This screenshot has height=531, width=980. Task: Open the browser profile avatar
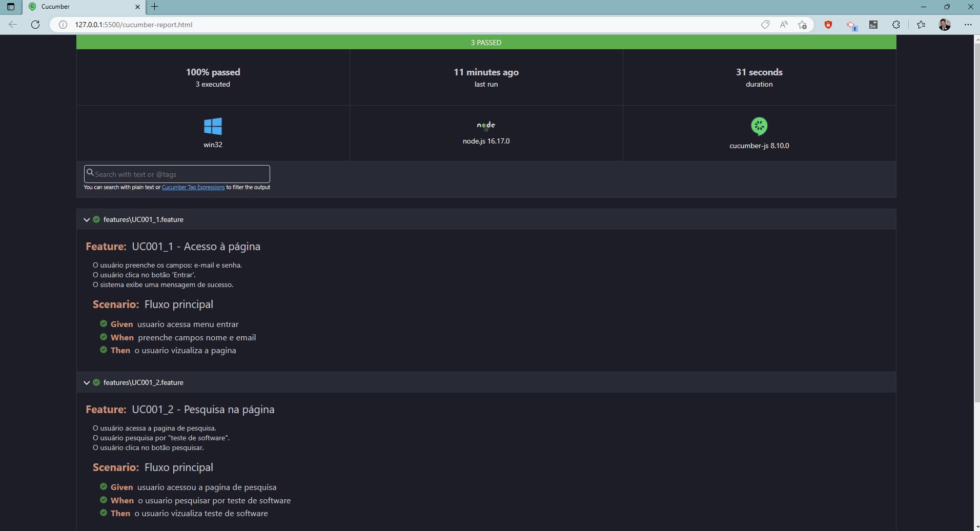[x=945, y=25]
